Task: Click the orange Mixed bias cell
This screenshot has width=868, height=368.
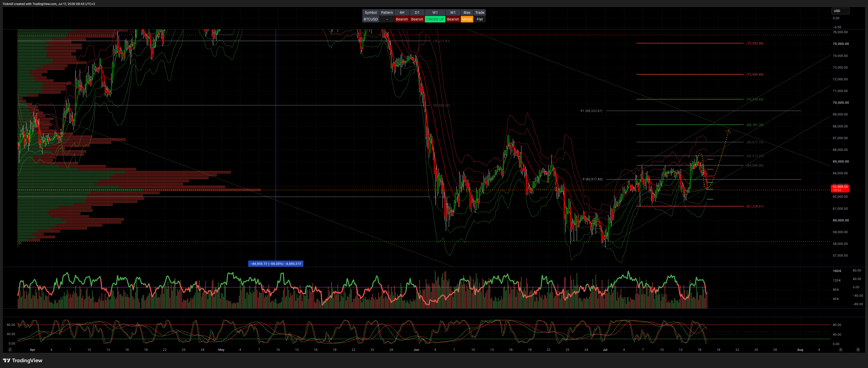Action: pos(467,19)
